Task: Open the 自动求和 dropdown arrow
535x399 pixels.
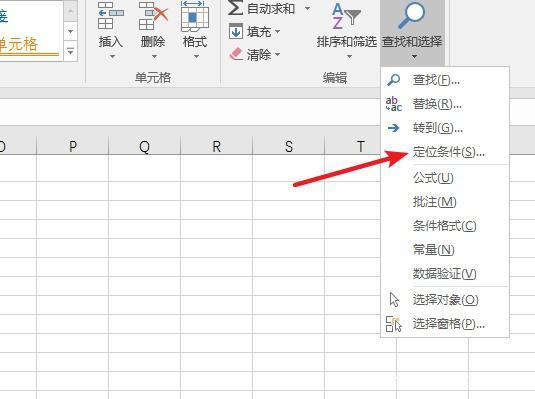Action: [307, 8]
